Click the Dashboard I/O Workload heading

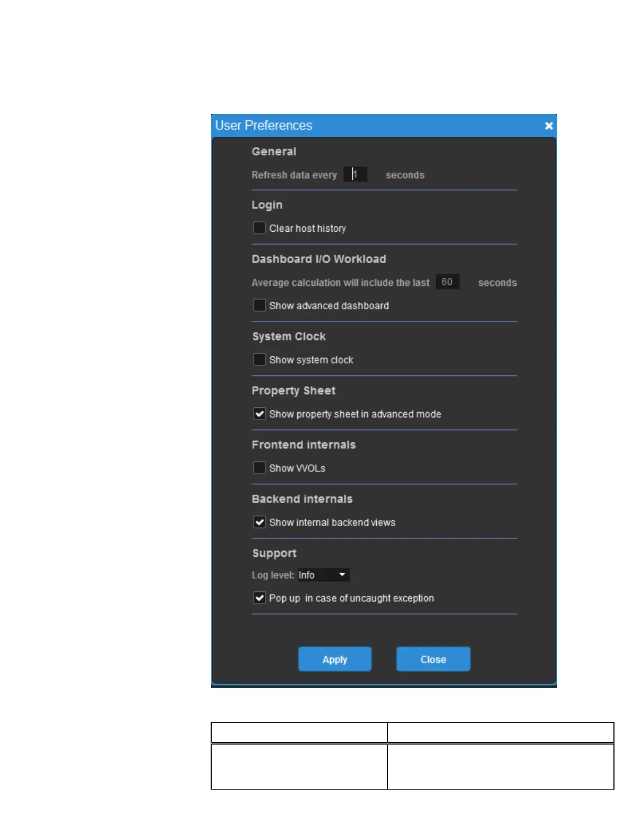point(319,259)
